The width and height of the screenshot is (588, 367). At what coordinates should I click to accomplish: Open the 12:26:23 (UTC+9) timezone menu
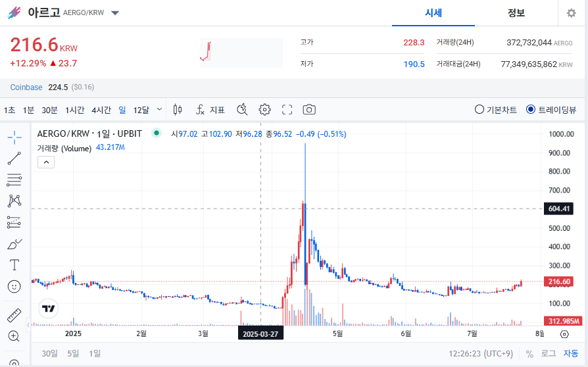pyautogui.click(x=481, y=353)
